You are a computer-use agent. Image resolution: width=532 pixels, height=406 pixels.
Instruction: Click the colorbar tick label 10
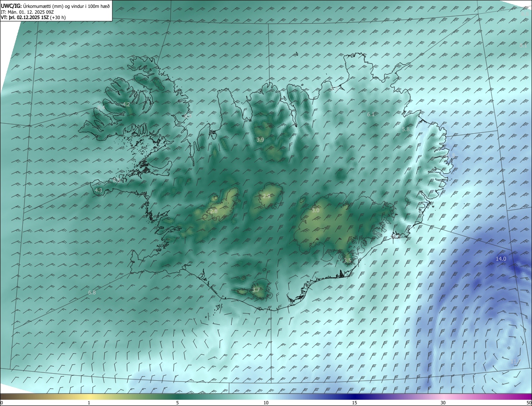point(266,403)
